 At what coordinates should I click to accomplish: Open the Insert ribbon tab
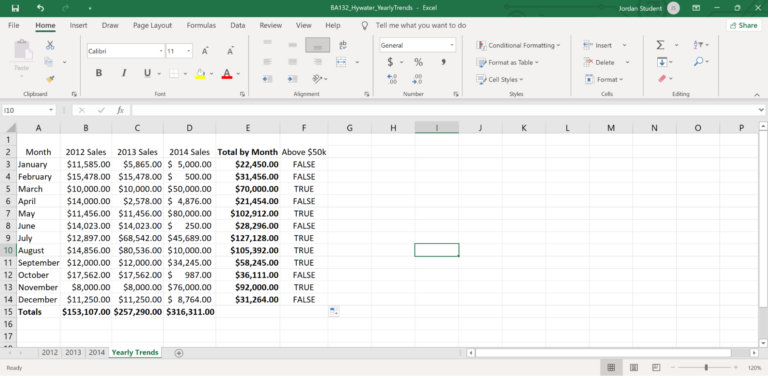pos(78,25)
